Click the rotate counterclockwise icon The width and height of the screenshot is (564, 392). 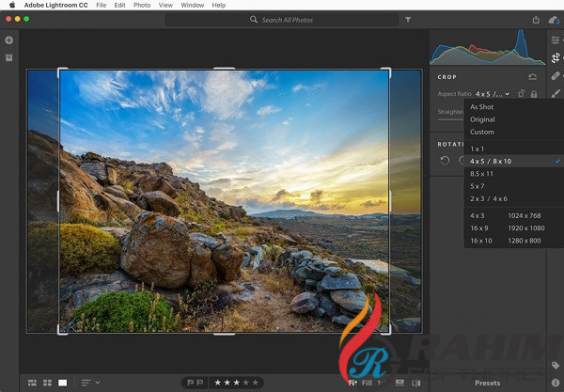coord(446,160)
